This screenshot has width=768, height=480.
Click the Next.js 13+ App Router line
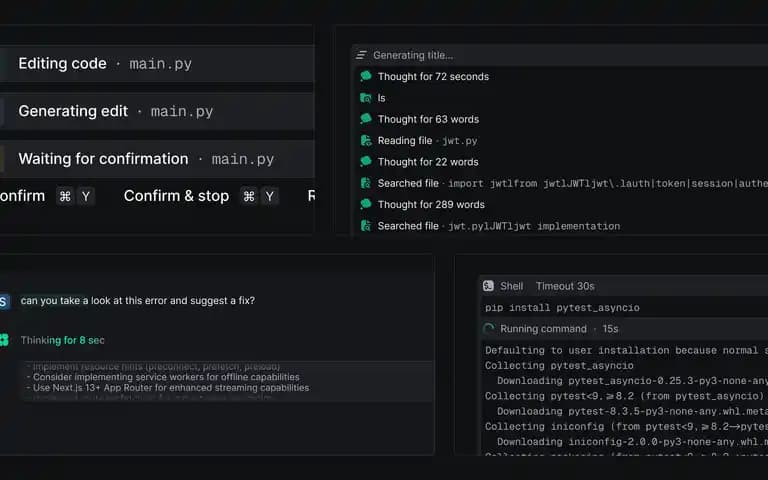coord(168,387)
